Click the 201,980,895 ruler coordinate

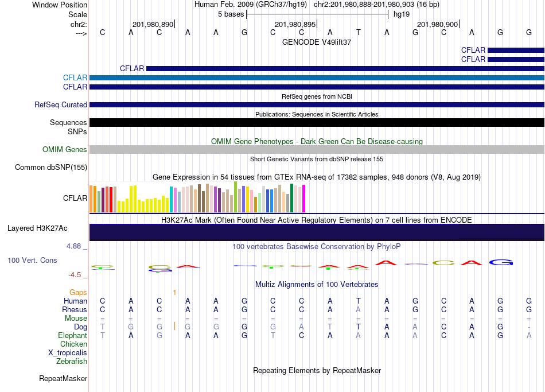tap(295, 24)
